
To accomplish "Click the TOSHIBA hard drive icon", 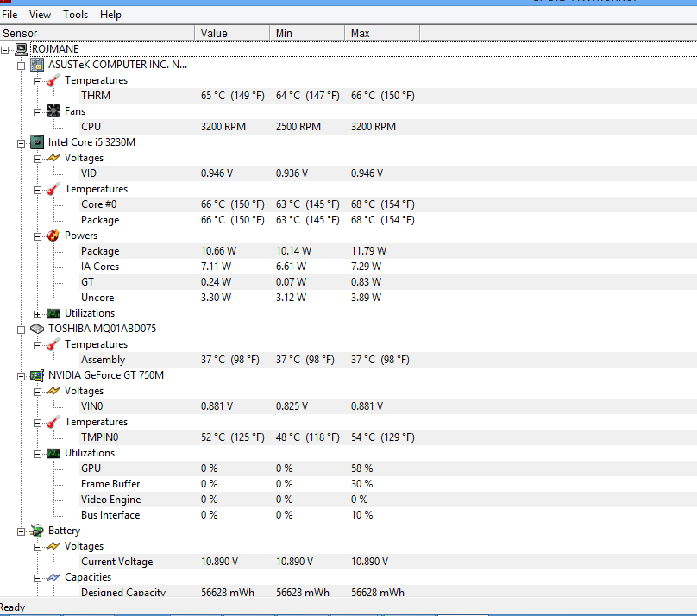I will coord(37,329).
